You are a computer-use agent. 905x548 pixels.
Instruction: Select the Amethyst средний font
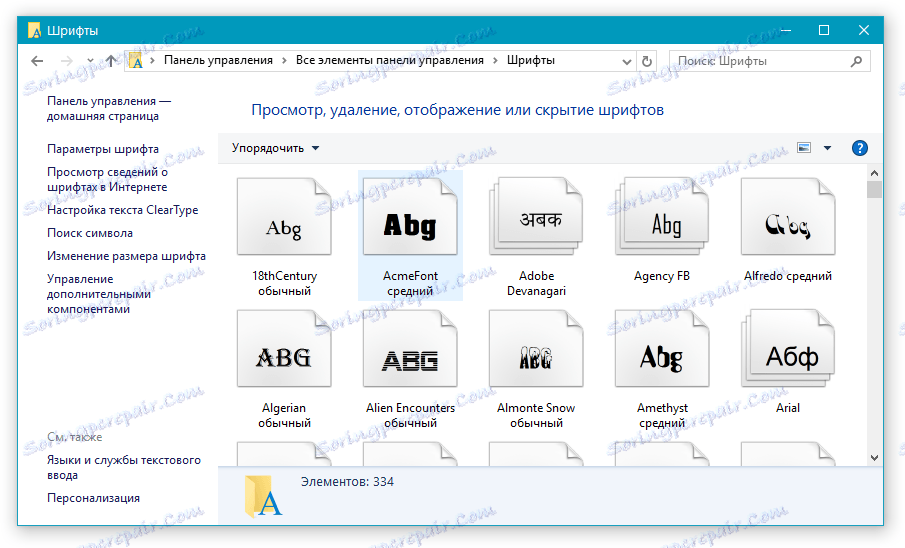(662, 368)
